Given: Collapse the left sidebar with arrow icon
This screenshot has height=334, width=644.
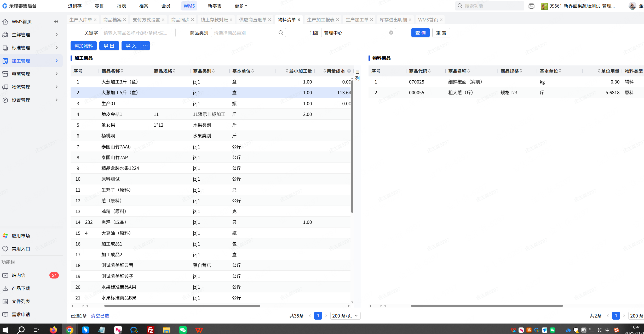Looking at the screenshot, I should coord(56,21).
